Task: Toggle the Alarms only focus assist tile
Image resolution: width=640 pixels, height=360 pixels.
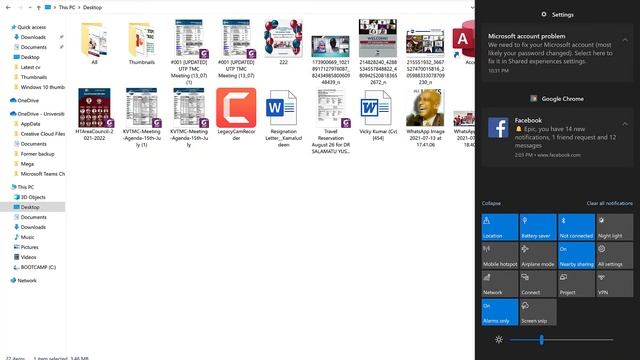Action: pos(500,312)
